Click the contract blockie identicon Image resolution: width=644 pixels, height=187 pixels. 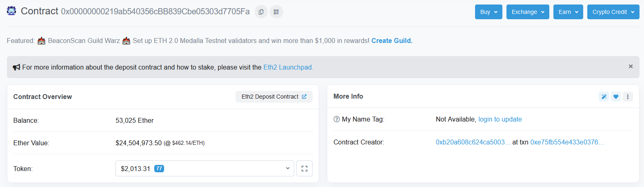tap(11, 11)
